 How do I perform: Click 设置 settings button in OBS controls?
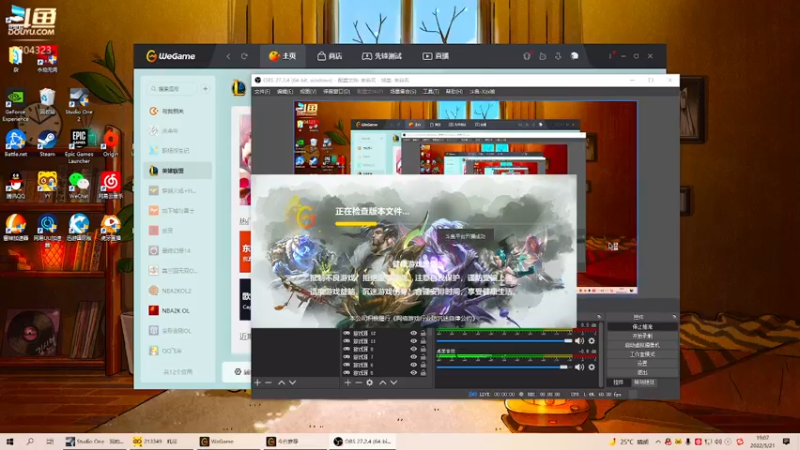click(642, 363)
